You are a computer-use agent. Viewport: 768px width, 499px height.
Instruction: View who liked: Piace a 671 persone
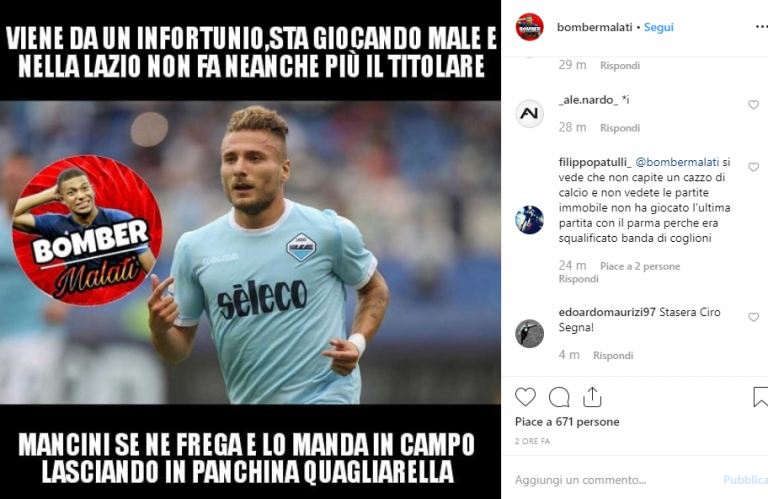567,422
